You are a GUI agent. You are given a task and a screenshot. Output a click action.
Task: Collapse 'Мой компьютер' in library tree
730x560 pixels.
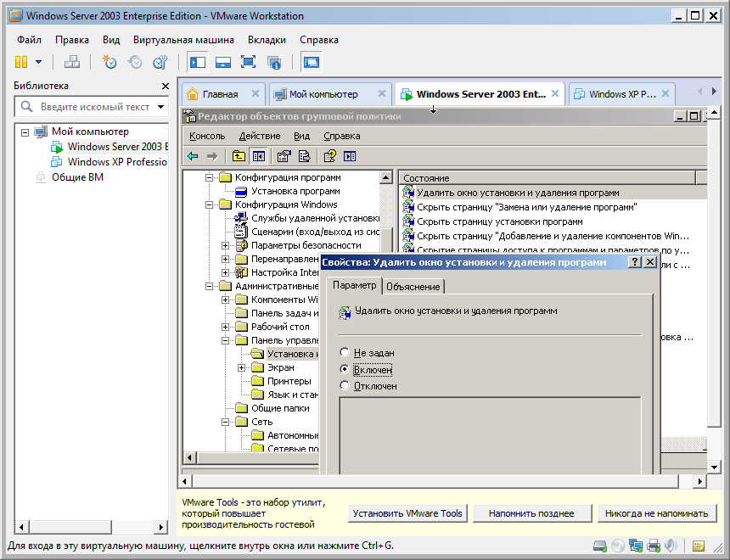pos(25,132)
